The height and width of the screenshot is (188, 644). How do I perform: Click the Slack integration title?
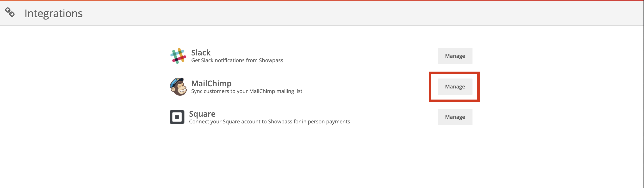click(201, 53)
